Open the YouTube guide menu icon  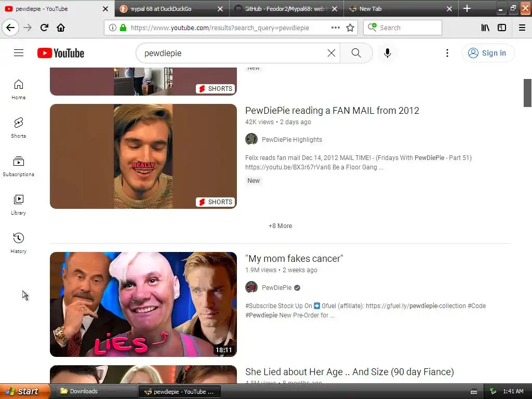click(19, 53)
